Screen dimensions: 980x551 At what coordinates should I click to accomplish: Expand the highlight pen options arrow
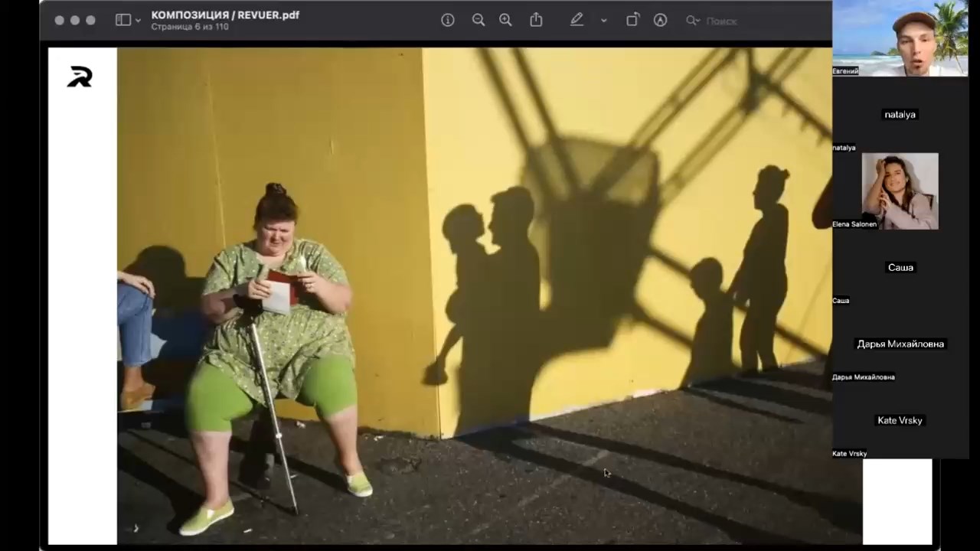[x=603, y=21]
